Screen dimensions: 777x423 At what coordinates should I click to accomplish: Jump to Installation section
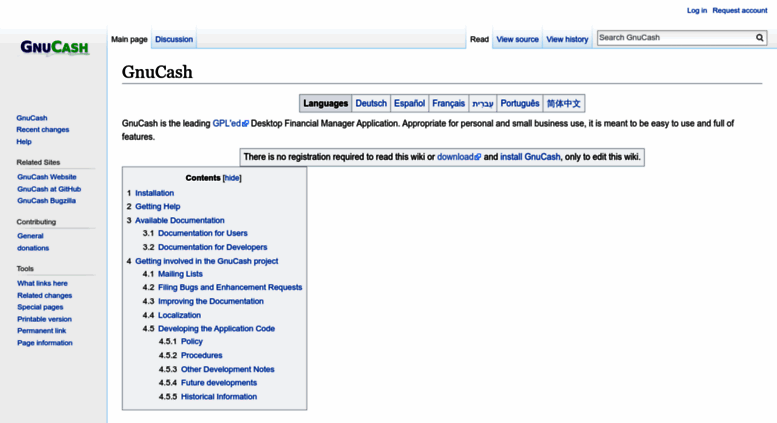point(155,193)
